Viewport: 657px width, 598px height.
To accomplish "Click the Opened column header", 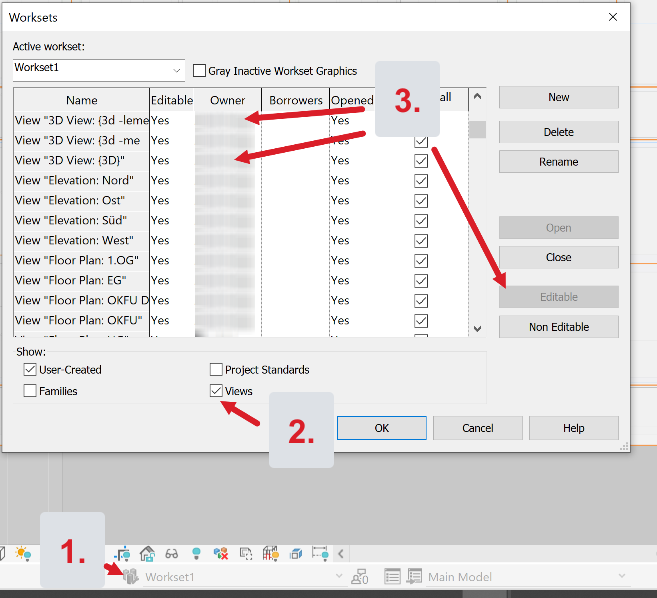I will pos(352,100).
